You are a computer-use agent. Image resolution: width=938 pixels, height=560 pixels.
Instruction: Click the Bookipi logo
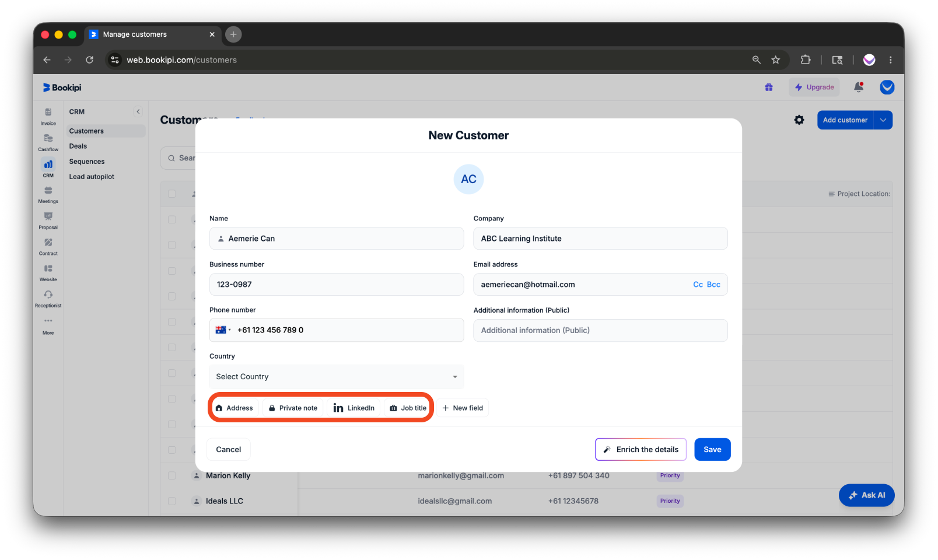62,87
